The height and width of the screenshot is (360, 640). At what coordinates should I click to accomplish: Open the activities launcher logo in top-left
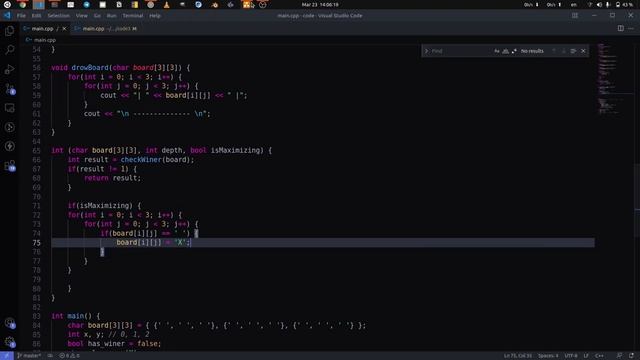(x=7, y=4)
